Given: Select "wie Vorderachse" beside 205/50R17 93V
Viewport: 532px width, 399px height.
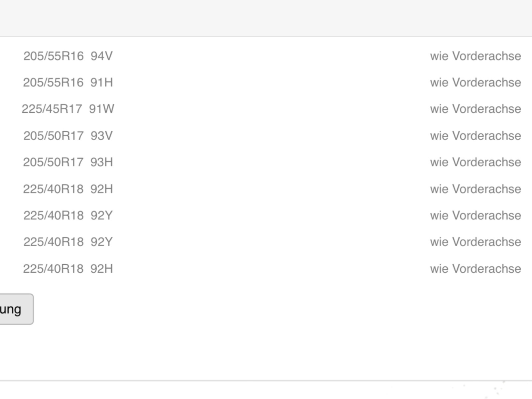Looking at the screenshot, I should (x=475, y=136).
